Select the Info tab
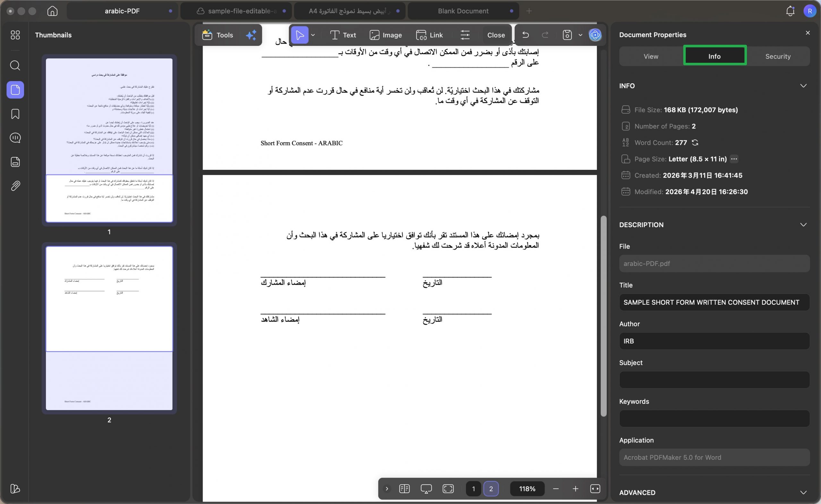This screenshot has width=821, height=504. [x=715, y=56]
